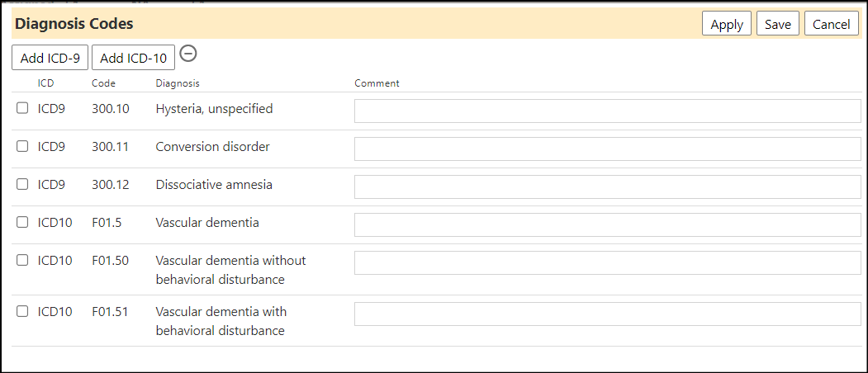Focus the comment field for code 300.10
Viewport: 868px width, 373px height.
click(608, 111)
